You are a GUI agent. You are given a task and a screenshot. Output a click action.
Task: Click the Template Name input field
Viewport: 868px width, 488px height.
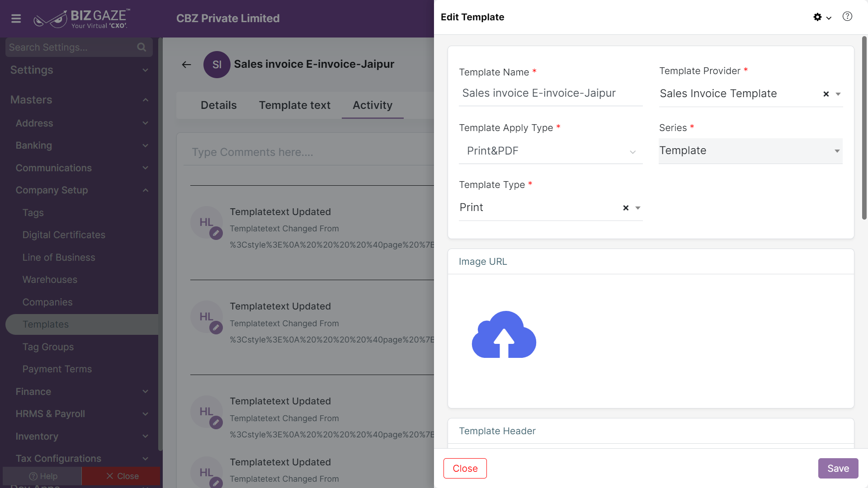pyautogui.click(x=551, y=94)
